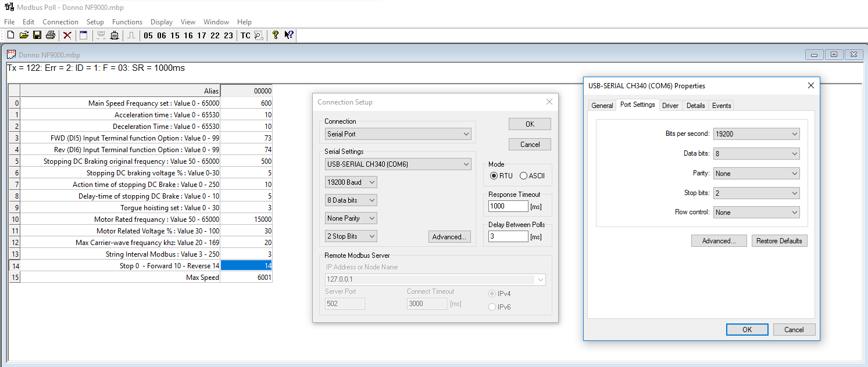The image size is (868, 367).
Task: Click the Alias column header
Action: tap(120, 91)
